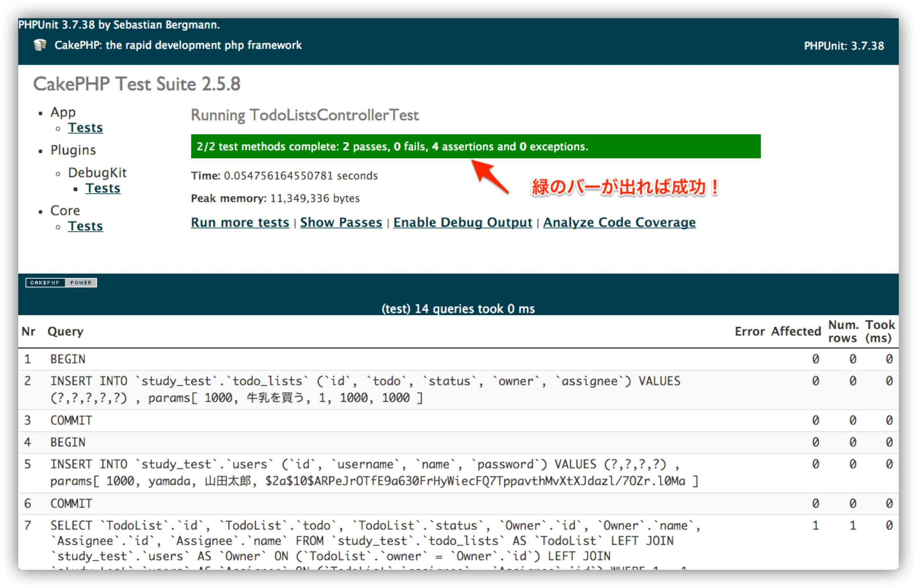Viewport: 917px width, 588px height.
Task: Click the INSERT INTO users query row
Action: coord(458,473)
